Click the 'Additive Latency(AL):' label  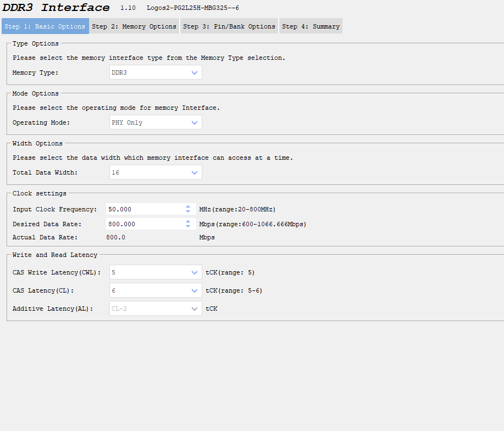(x=53, y=309)
